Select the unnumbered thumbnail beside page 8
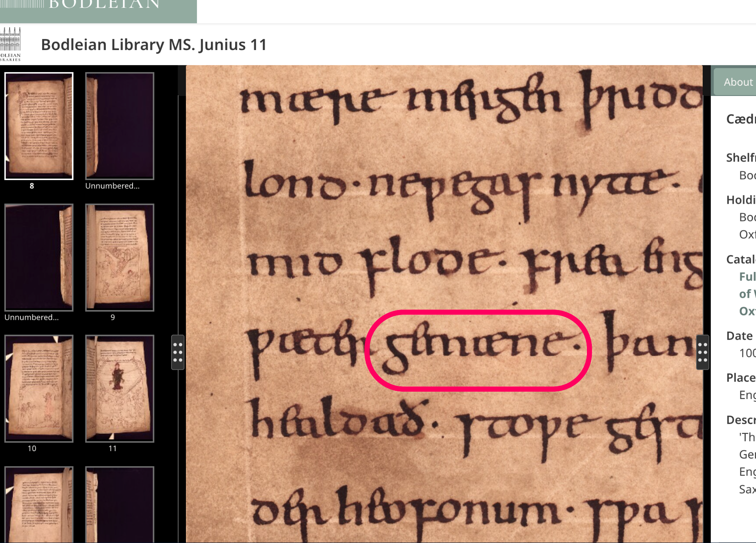The image size is (756, 543). tap(119, 126)
